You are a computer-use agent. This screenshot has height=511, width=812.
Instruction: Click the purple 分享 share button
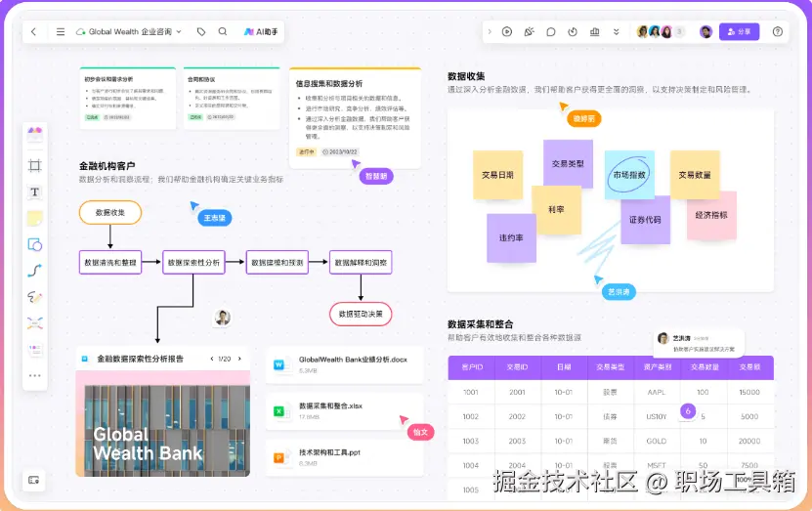click(739, 31)
